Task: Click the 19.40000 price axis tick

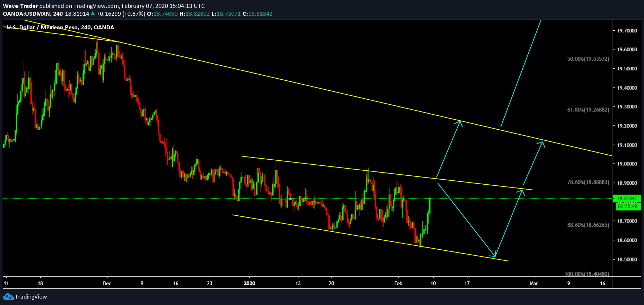Action: 627,88
